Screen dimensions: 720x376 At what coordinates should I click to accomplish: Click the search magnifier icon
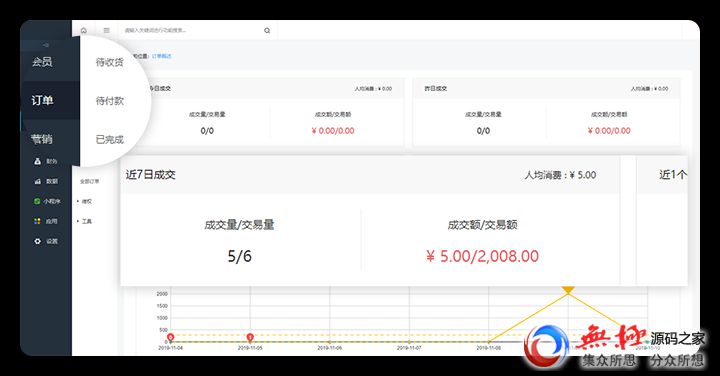click(267, 31)
